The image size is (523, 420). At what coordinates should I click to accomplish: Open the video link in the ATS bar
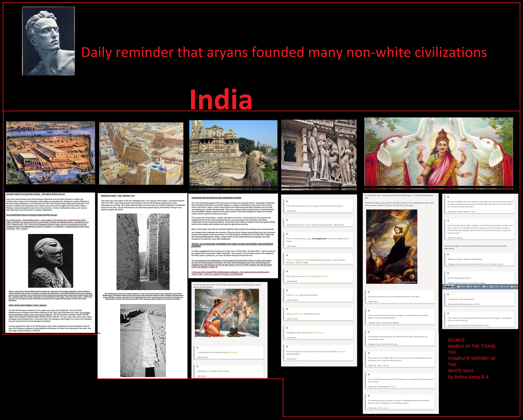coord(461,286)
